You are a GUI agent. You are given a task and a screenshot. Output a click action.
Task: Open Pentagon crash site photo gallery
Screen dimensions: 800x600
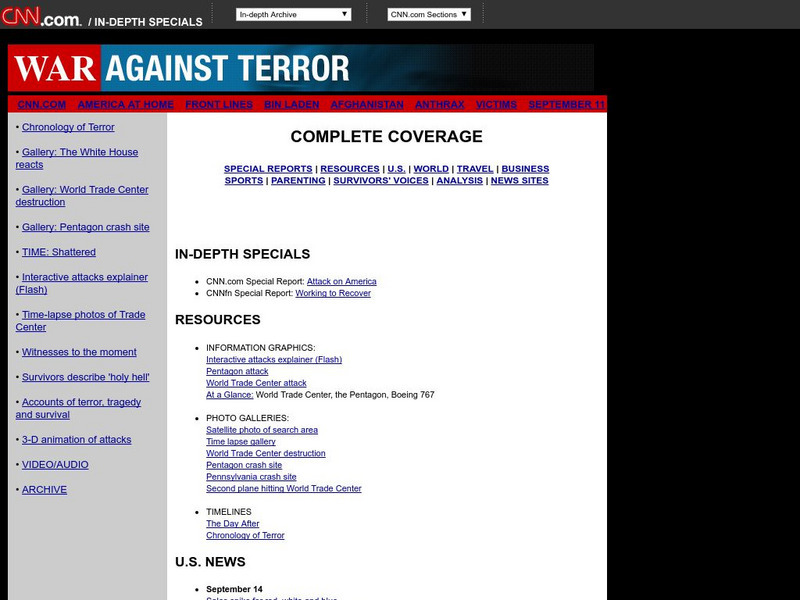pyautogui.click(x=244, y=465)
